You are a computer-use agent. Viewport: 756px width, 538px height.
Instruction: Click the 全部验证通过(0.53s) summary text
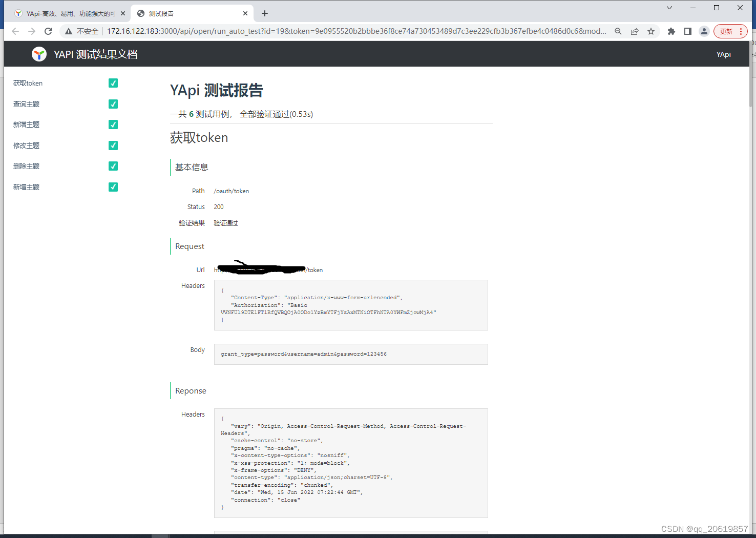pos(276,114)
